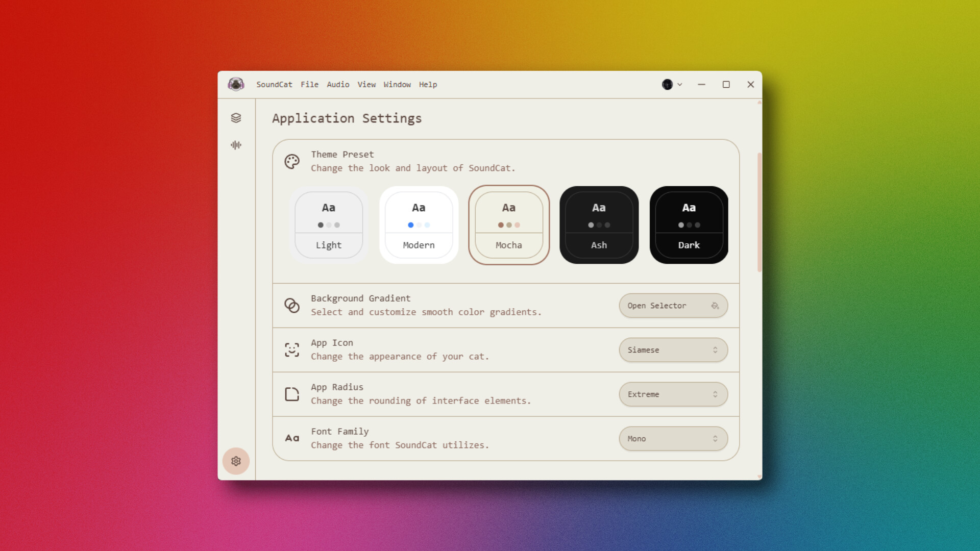Click the Aa icon beside Font Family
The height and width of the screenshot is (551, 980).
click(291, 438)
